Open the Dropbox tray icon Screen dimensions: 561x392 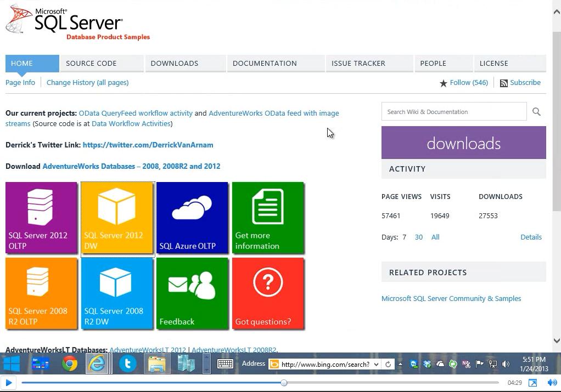pos(427,364)
